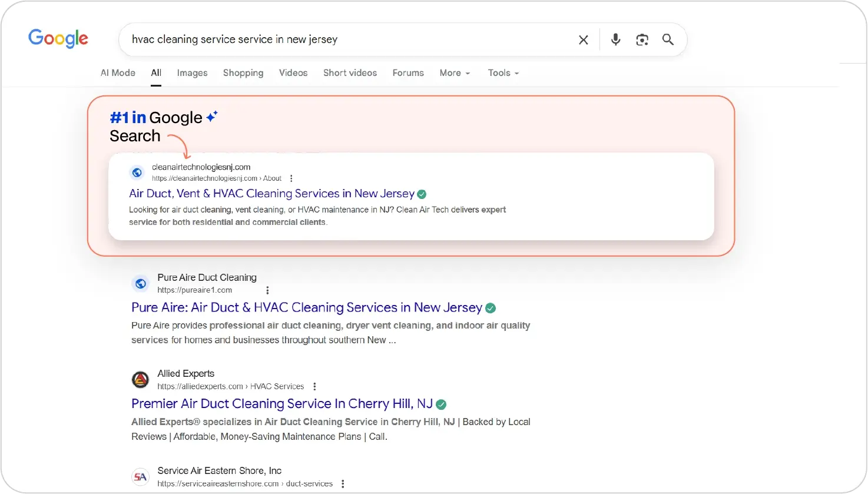This screenshot has width=868, height=494.
Task: Switch to AI Mode tab
Action: click(118, 73)
